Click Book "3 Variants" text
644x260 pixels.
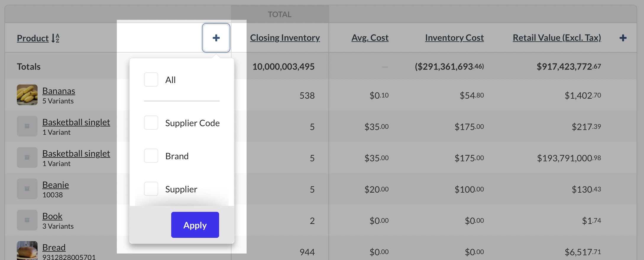click(x=58, y=226)
